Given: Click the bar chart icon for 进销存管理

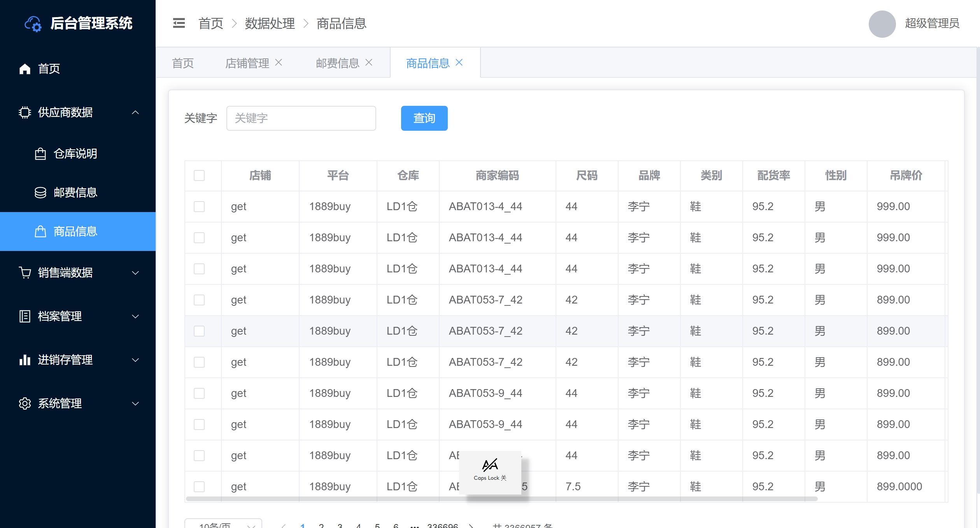Looking at the screenshot, I should 25,360.
